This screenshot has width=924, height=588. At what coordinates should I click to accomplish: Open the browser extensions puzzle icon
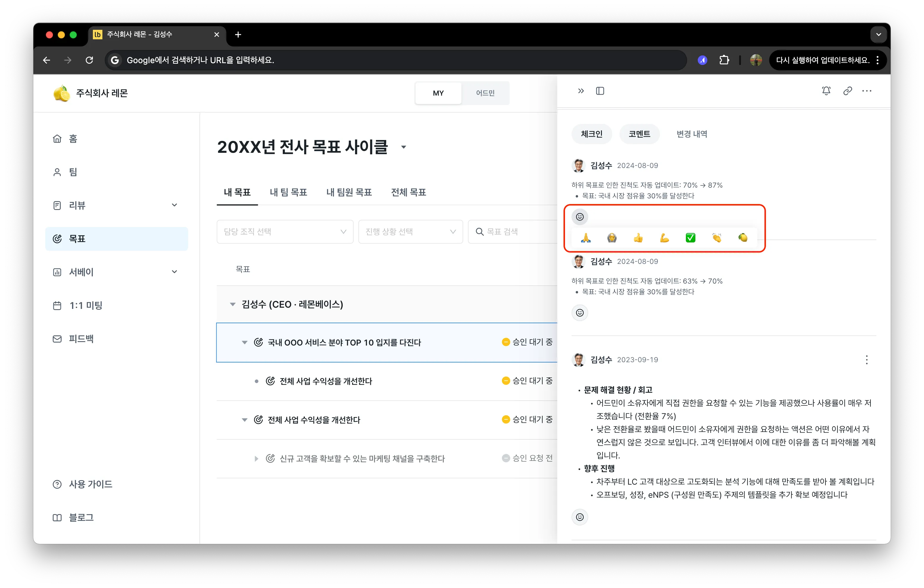pyautogui.click(x=724, y=60)
